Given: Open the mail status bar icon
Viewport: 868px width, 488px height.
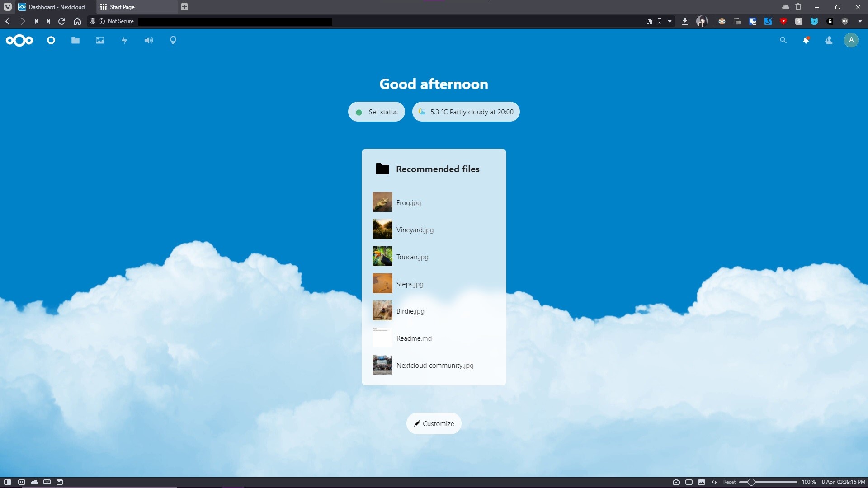Looking at the screenshot, I should click(x=47, y=482).
